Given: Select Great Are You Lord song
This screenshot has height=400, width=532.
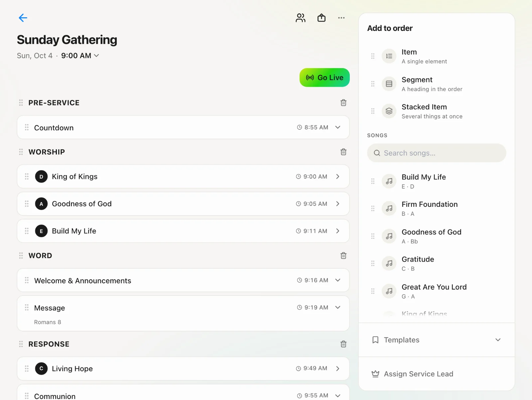Looking at the screenshot, I should 437,291.
